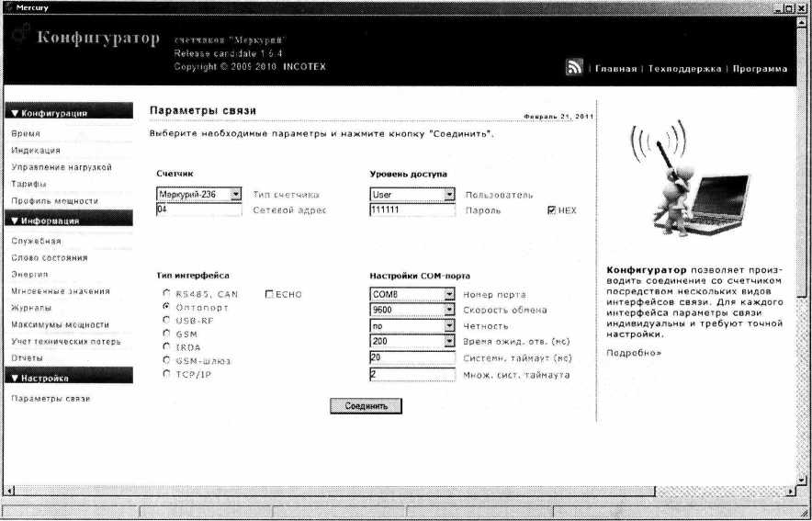The width and height of the screenshot is (812, 521).
Task: Select the GSM-шлюз interface option
Action: [x=166, y=360]
